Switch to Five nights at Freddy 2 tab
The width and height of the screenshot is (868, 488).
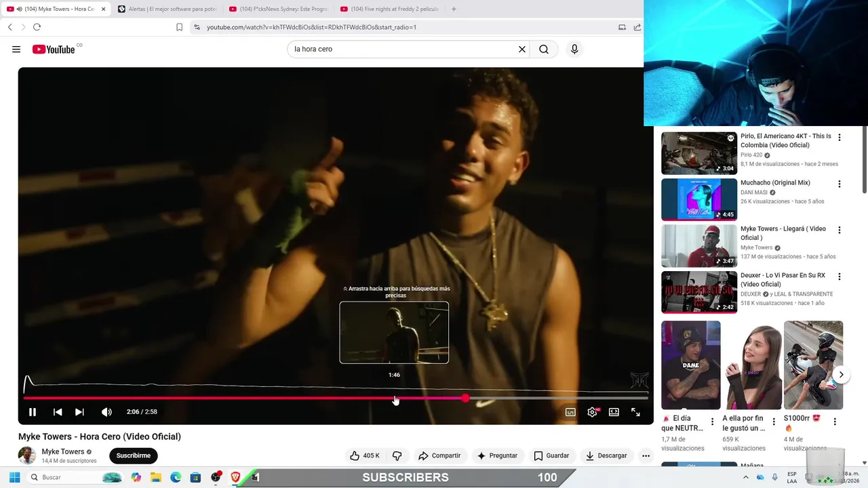point(389,9)
